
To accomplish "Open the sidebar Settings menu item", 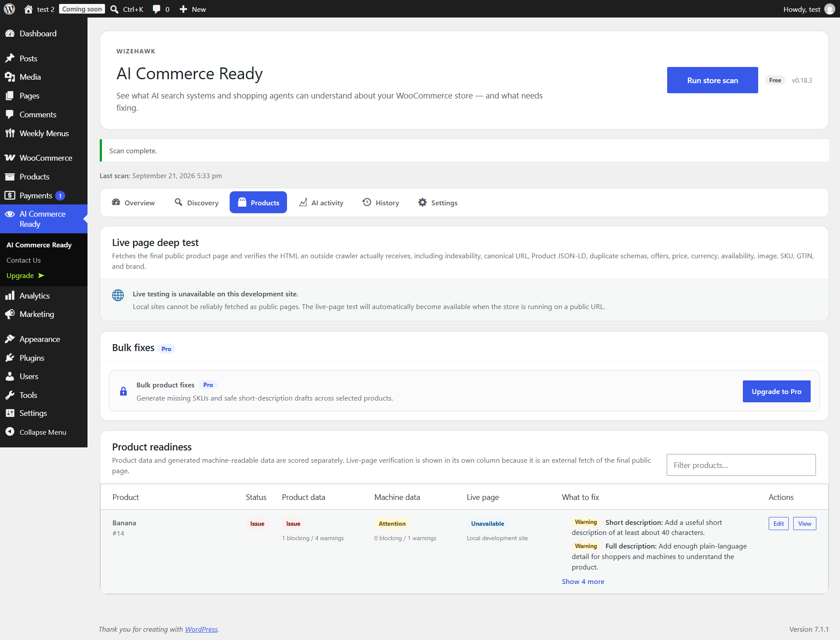I will 44,413.
